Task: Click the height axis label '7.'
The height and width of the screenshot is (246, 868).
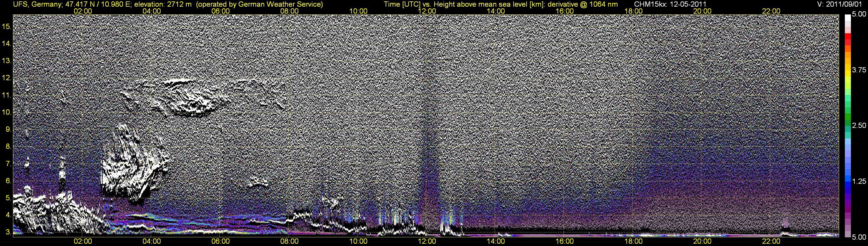Action: pyautogui.click(x=8, y=164)
